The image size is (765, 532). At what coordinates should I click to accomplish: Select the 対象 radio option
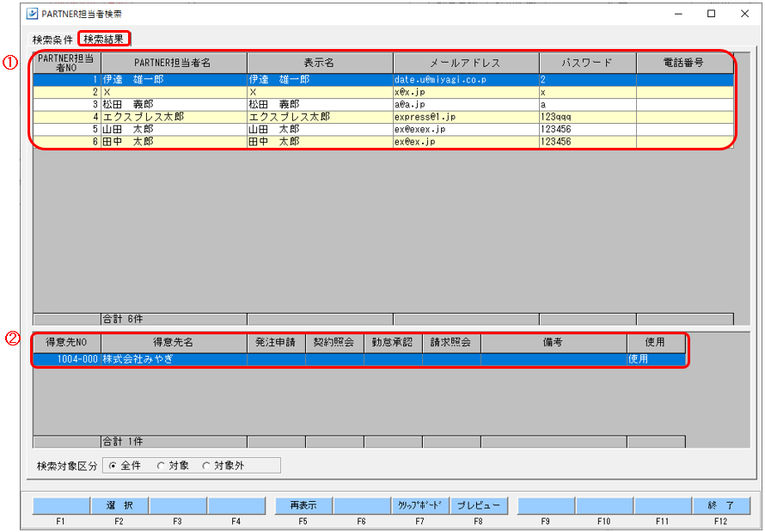click(173, 466)
